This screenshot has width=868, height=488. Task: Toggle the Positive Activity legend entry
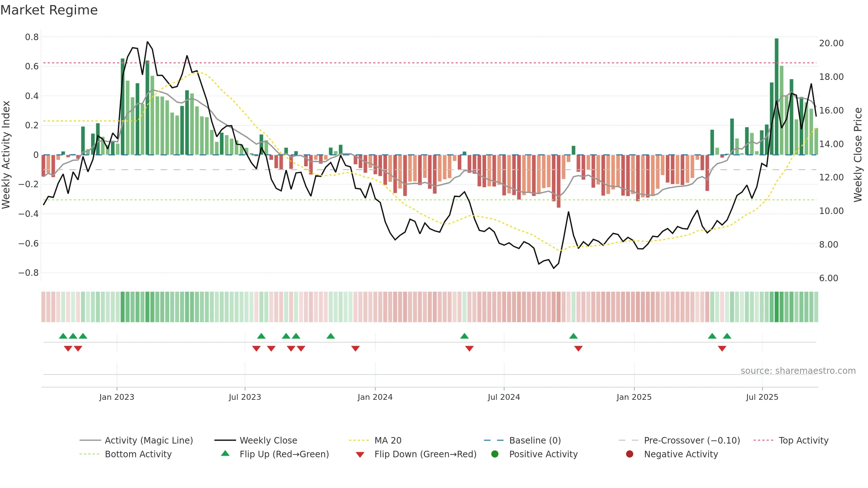pyautogui.click(x=535, y=454)
